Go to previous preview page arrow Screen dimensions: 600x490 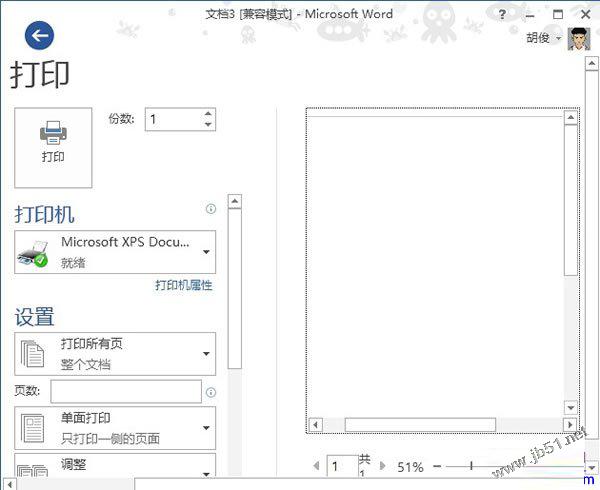coord(316,466)
